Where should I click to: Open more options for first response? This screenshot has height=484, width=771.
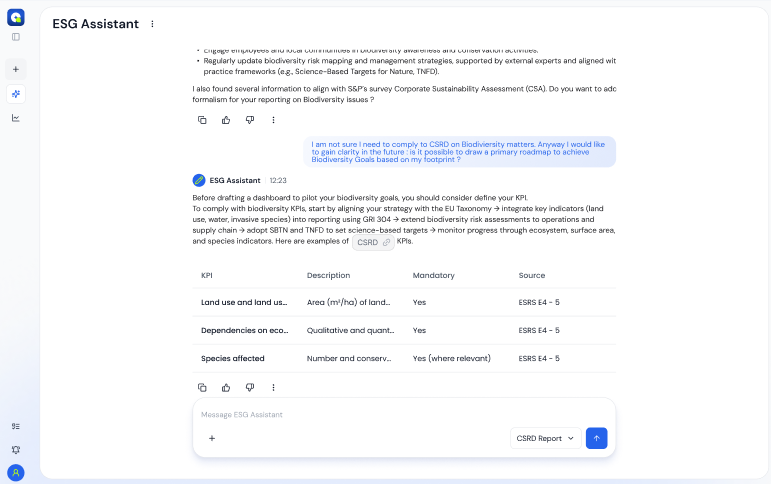[x=273, y=120]
